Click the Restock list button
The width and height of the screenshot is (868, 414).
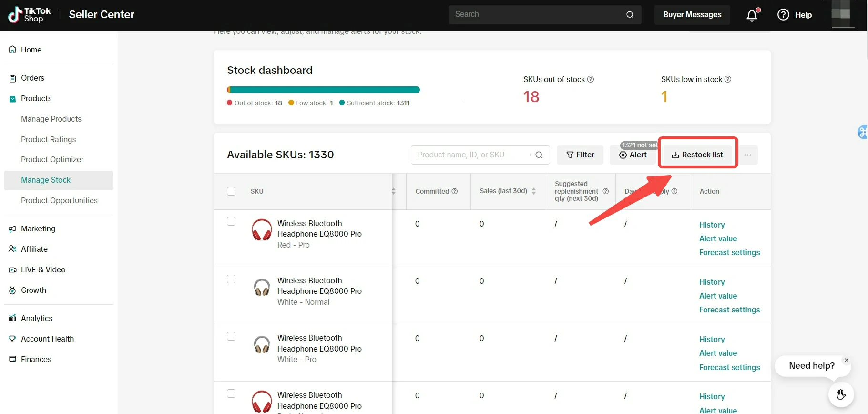click(697, 155)
